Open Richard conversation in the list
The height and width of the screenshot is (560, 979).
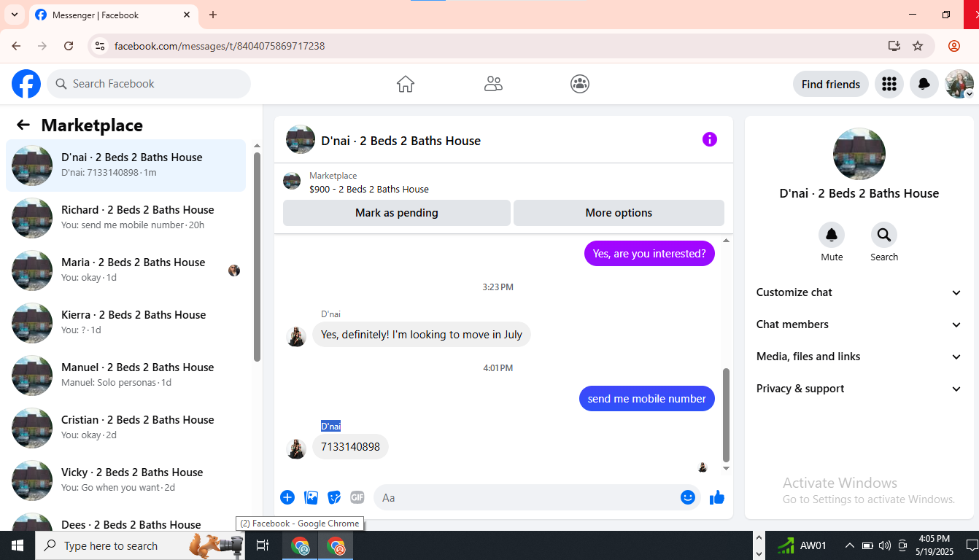pos(126,218)
